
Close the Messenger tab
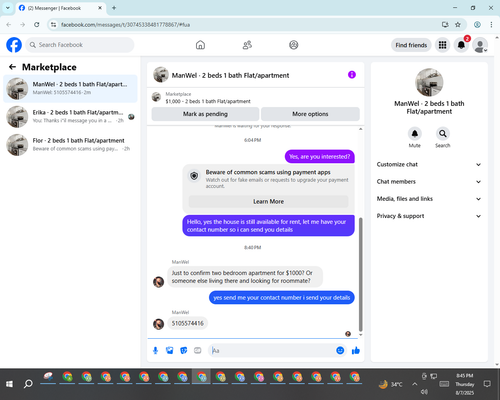tap(100, 8)
